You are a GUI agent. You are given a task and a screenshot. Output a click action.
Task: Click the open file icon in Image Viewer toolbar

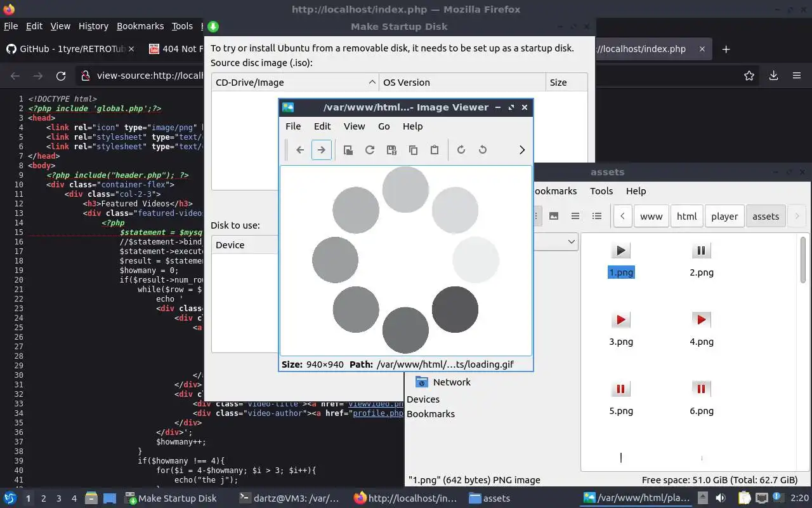coord(348,150)
